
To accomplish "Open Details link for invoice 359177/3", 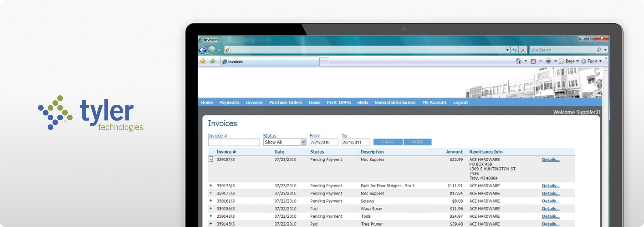I will coord(551,194).
